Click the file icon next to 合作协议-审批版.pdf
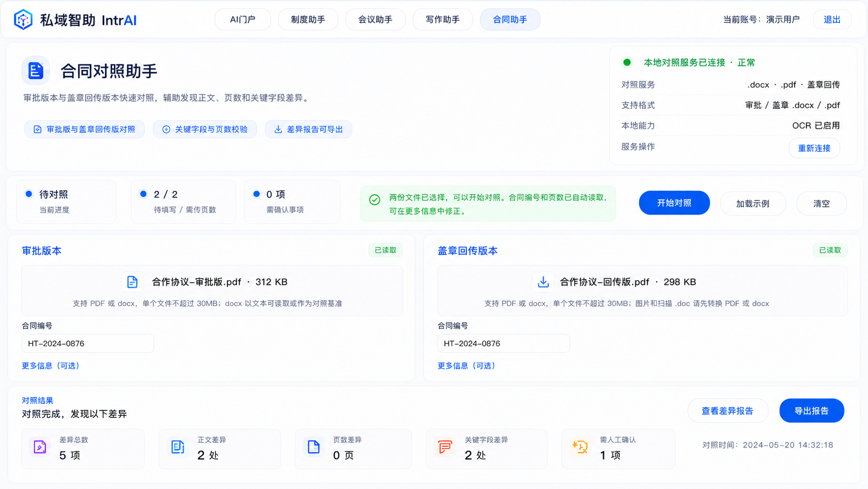Screen dimensions: 868x489 (x=132, y=282)
